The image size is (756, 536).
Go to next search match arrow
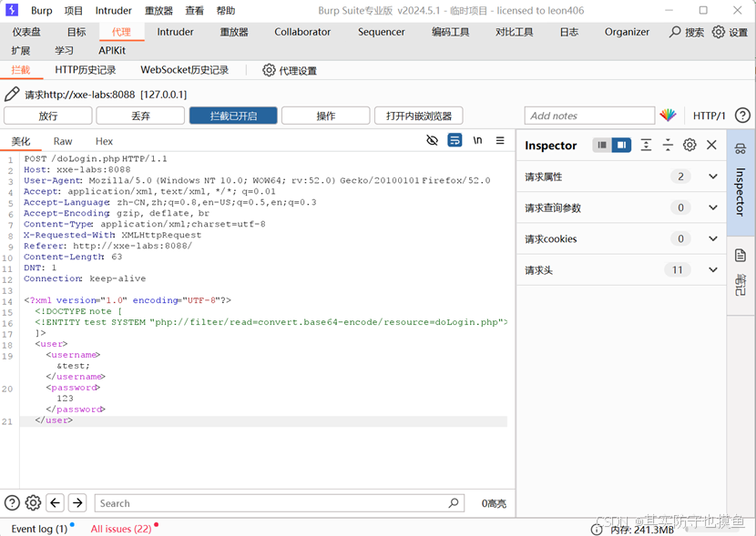pos(77,502)
